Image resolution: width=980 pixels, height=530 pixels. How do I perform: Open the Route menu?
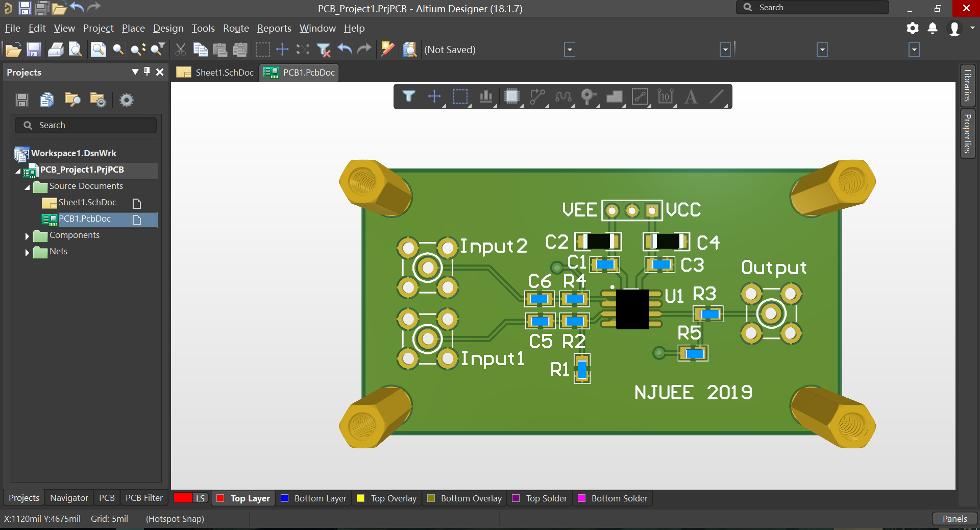236,28
